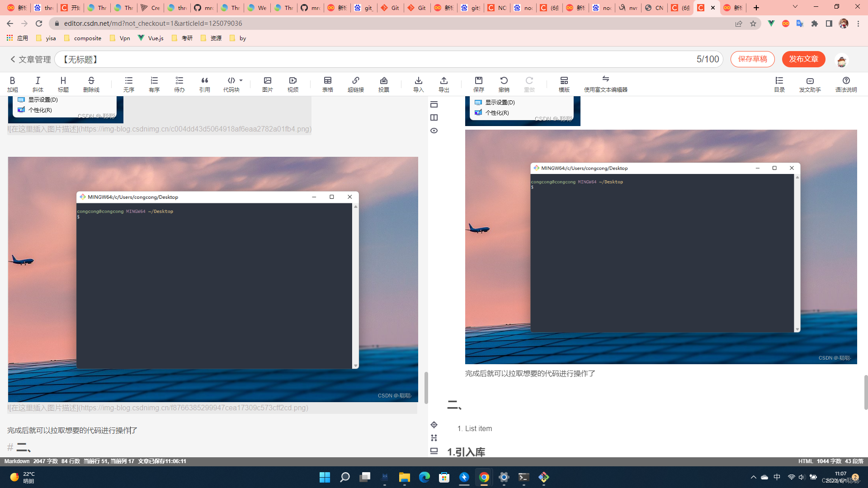Click the article title input field
Image resolution: width=868 pixels, height=488 pixels.
(x=362, y=59)
